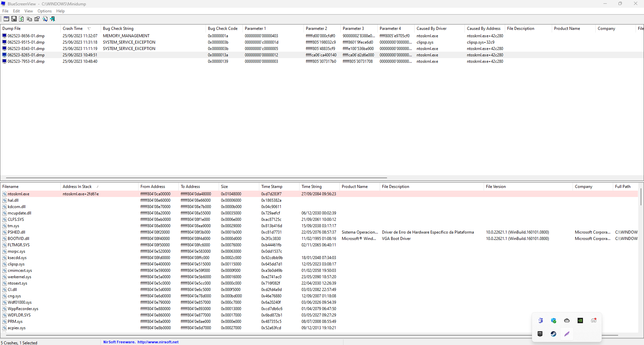Click lower pane horizontal scrollbar
The width and height of the screenshot is (644, 345).
(x=312, y=335)
